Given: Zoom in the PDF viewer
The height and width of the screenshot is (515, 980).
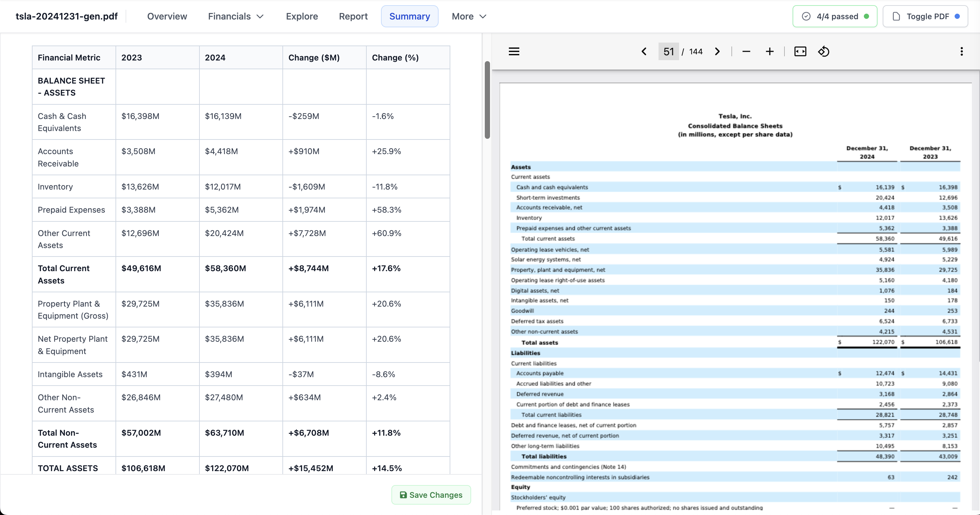Looking at the screenshot, I should (x=769, y=51).
